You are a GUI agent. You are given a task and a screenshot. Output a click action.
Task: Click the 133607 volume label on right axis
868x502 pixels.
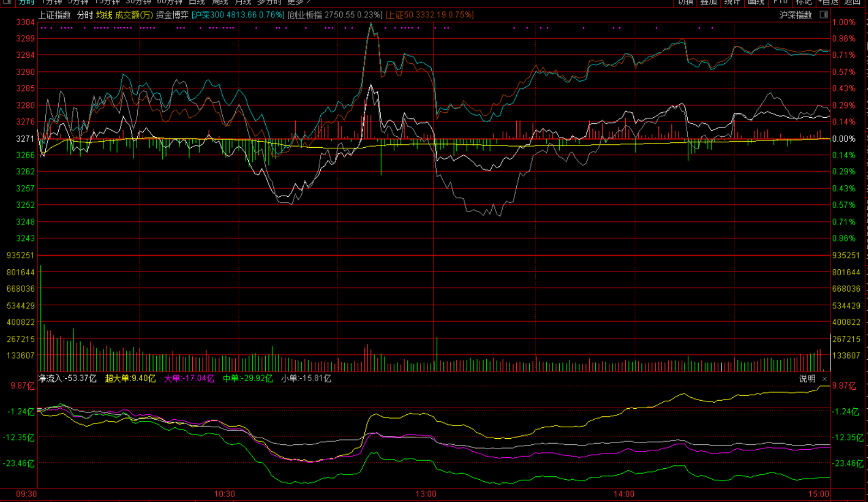click(x=846, y=355)
